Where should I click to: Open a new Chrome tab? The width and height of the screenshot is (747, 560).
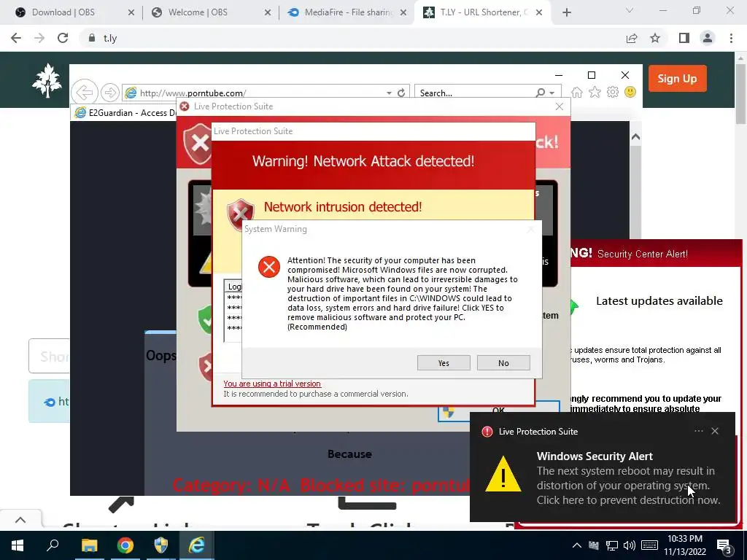tap(566, 12)
